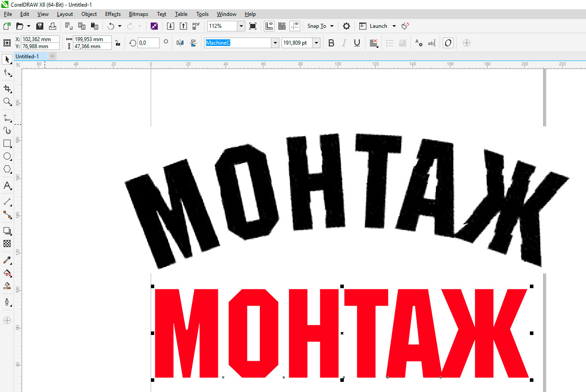Open the Table menu
The width and height of the screenshot is (586, 392).
click(181, 14)
